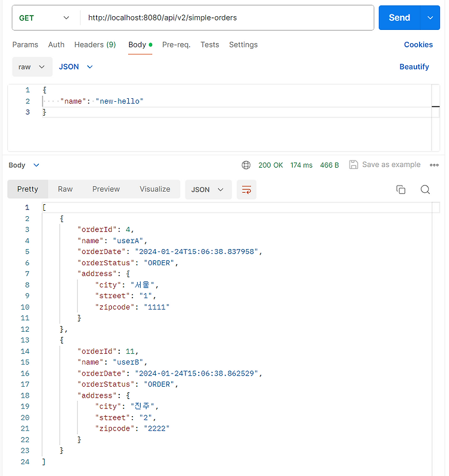Select the Raw response view

click(65, 189)
